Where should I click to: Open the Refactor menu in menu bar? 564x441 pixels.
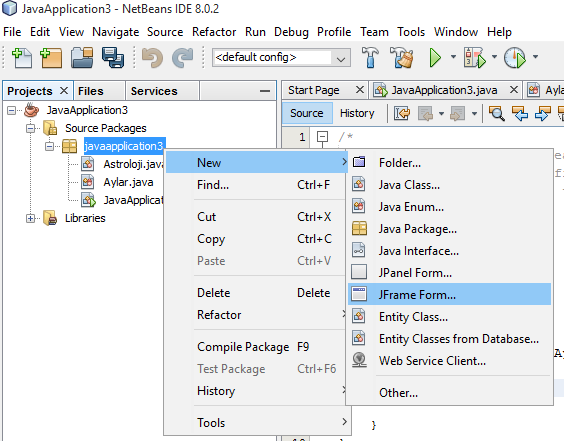[214, 32]
